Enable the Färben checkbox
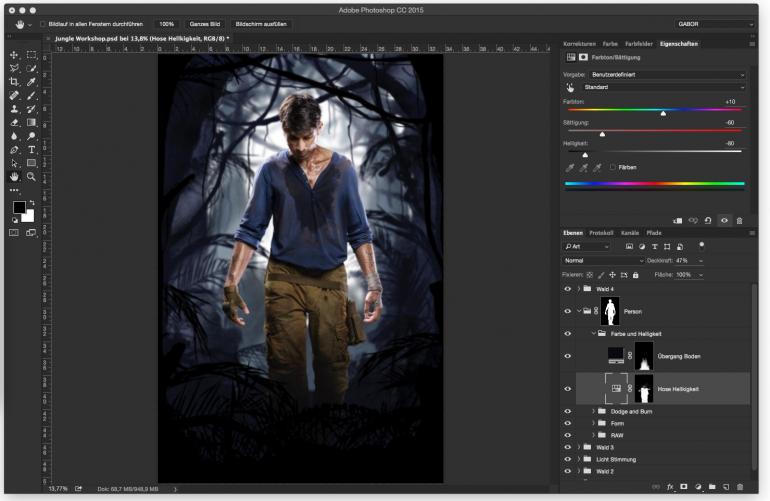 click(x=612, y=167)
